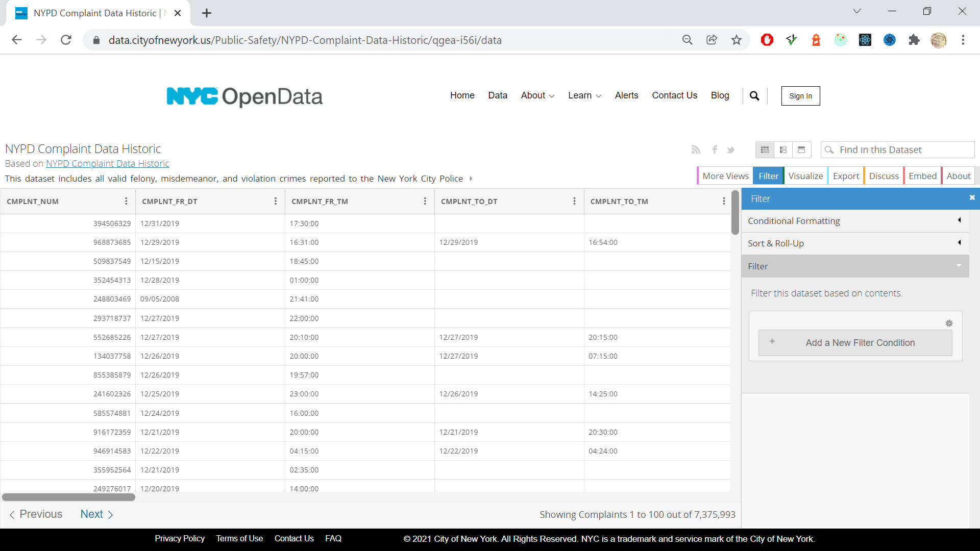This screenshot has width=980, height=551.
Task: Open CMPLNT_TO_DT column options menu
Action: [x=575, y=201]
